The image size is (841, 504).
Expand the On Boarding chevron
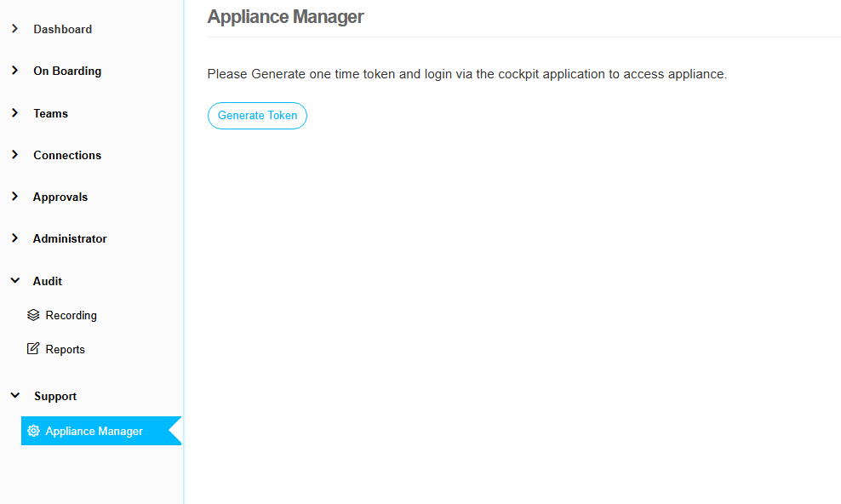click(15, 71)
